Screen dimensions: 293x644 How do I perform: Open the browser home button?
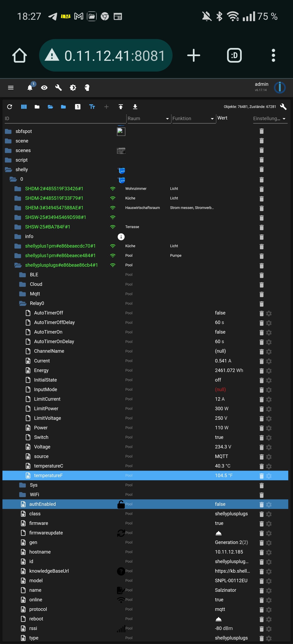pos(19,55)
